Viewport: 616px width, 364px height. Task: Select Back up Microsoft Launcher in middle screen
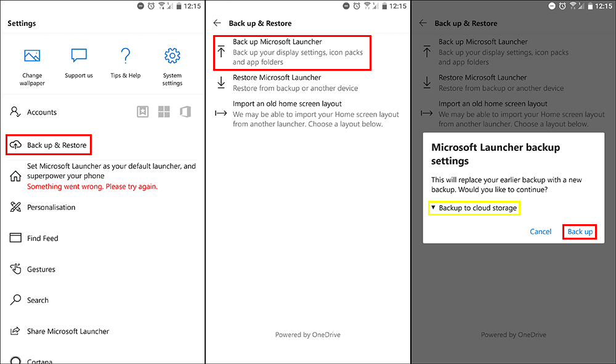292,53
